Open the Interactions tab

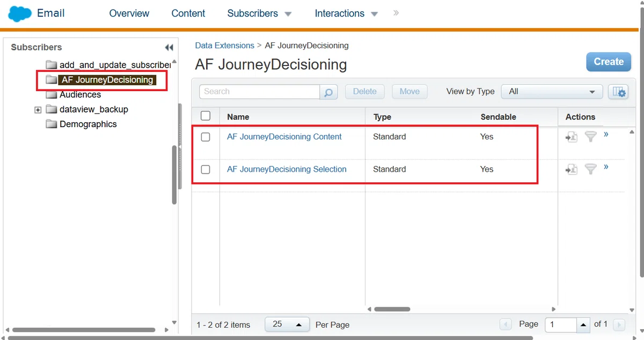(x=340, y=13)
